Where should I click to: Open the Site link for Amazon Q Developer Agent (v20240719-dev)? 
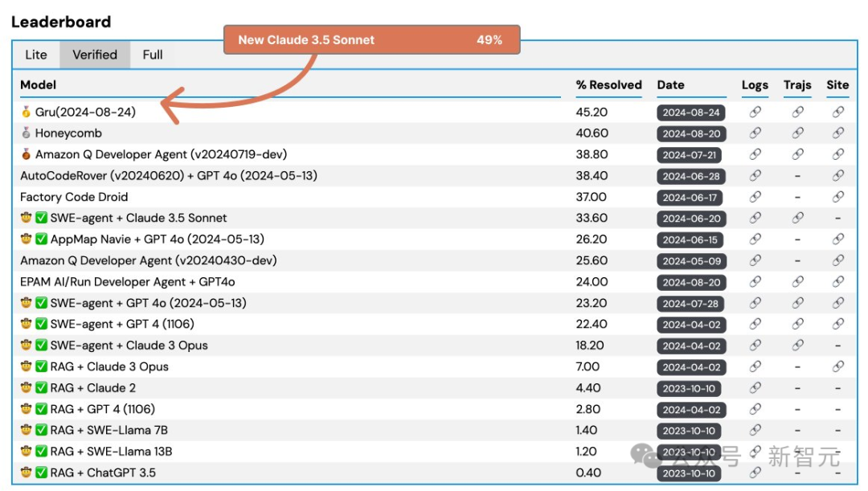[838, 154]
